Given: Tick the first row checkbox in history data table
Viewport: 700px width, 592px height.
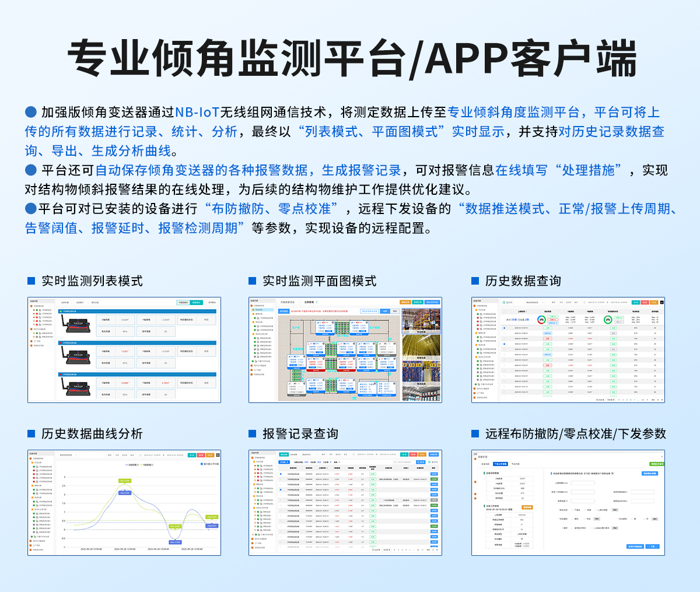Looking at the screenshot, I should [x=505, y=328].
